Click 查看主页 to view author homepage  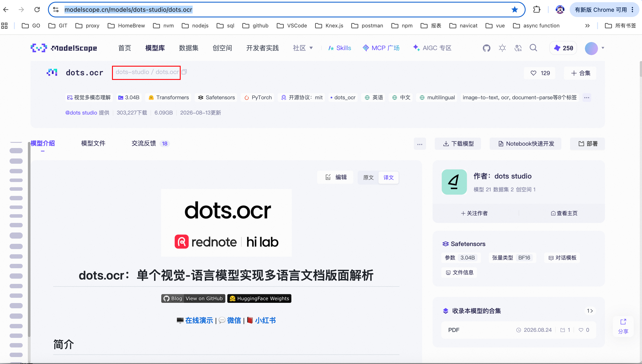(x=564, y=213)
